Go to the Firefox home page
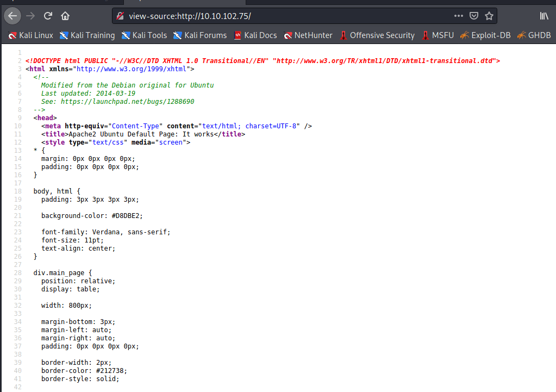 tap(65, 16)
